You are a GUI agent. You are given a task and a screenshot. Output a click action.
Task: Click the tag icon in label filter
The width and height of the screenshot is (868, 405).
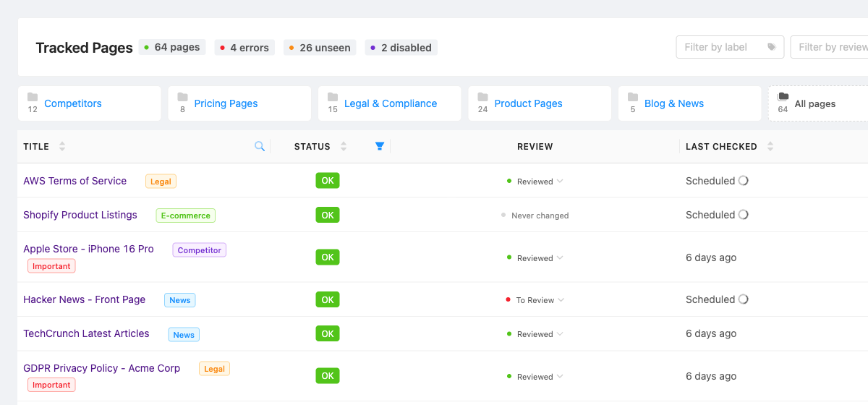pyautogui.click(x=772, y=47)
